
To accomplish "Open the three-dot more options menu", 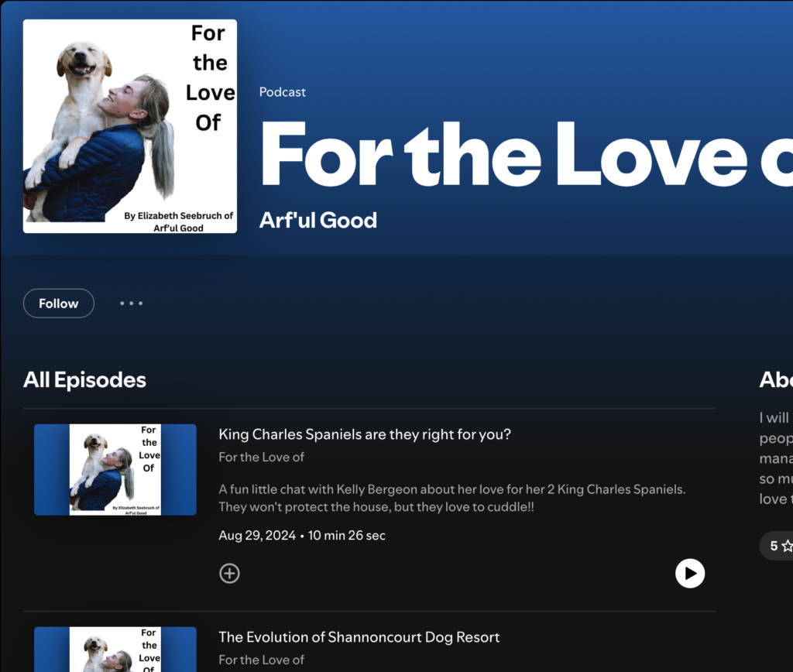I will pyautogui.click(x=132, y=303).
